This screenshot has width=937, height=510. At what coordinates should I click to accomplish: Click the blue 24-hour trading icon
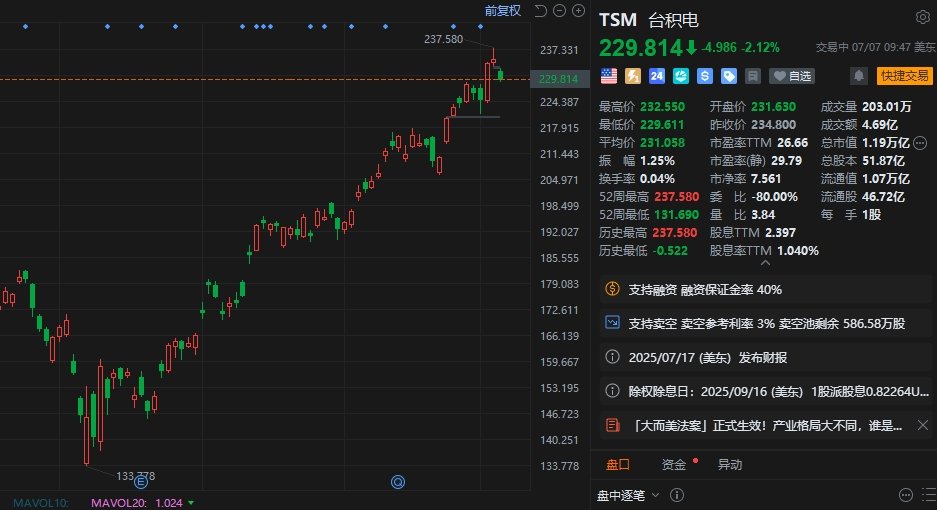657,76
